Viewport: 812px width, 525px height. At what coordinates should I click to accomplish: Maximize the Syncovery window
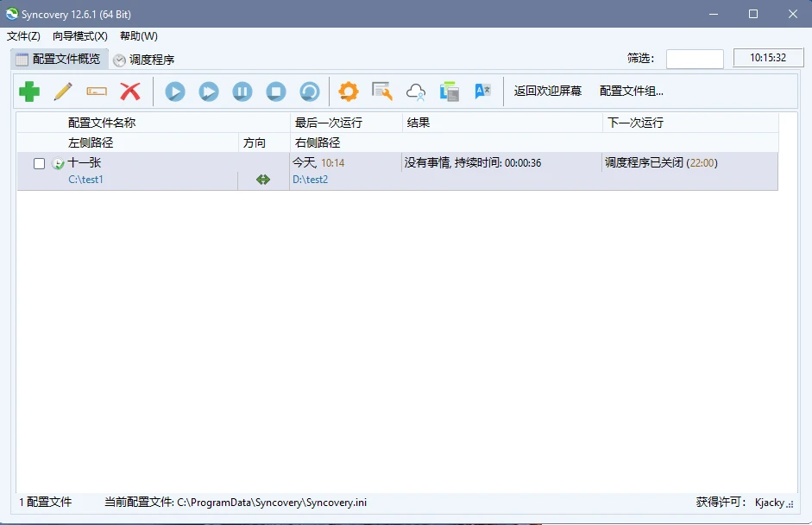tap(753, 14)
